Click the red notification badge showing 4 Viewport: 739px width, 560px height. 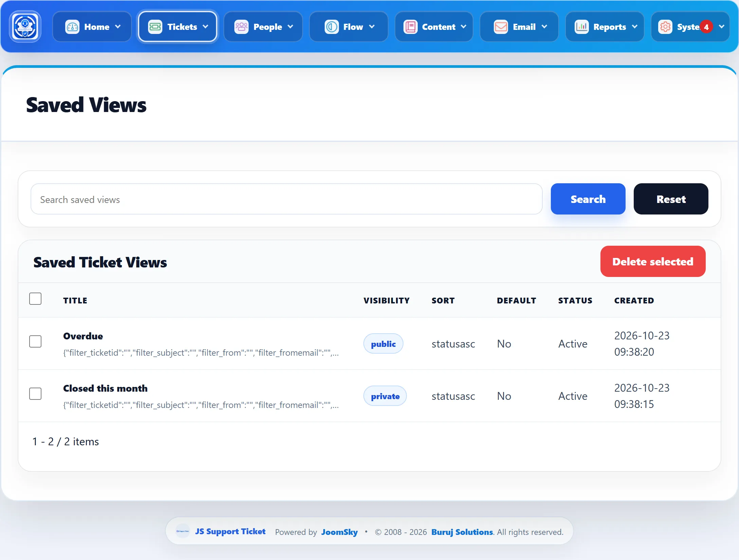[706, 27]
